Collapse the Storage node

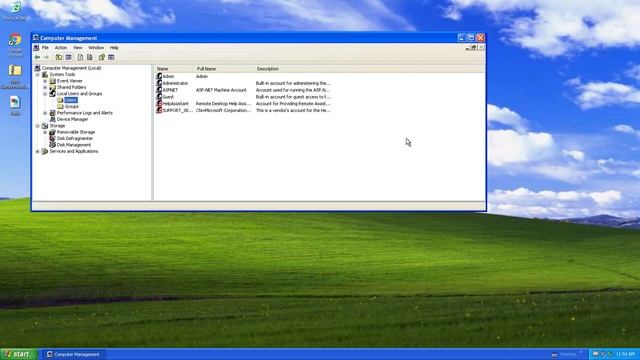point(38,126)
